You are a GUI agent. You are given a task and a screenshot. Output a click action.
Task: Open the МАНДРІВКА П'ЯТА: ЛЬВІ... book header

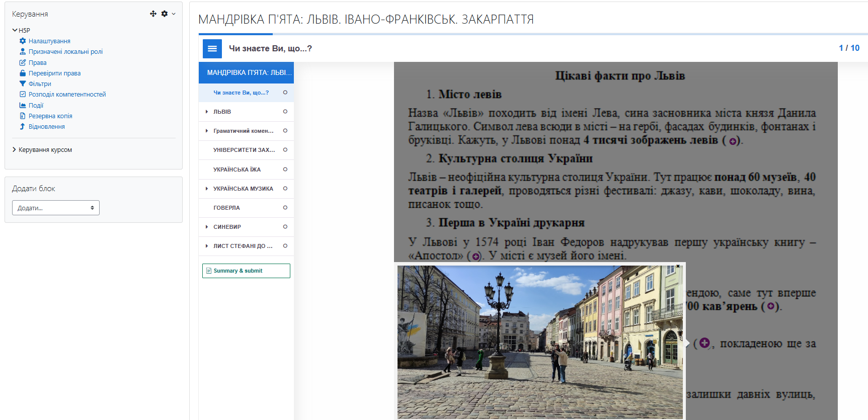246,72
